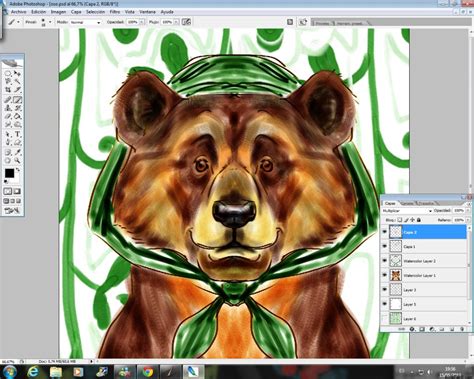The width and height of the screenshot is (474, 379).
Task: Open the Pinceles palette well tab
Action: (322, 23)
